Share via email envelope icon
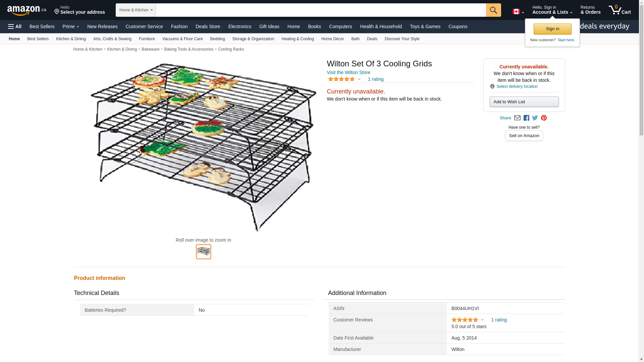This screenshot has height=362, width=644. (517, 118)
